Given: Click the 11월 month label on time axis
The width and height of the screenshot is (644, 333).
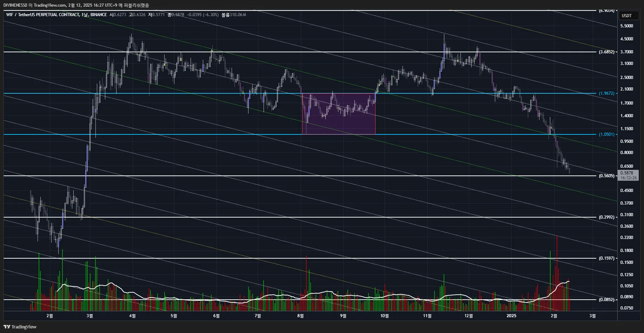Looking at the screenshot, I should pyautogui.click(x=427, y=316).
